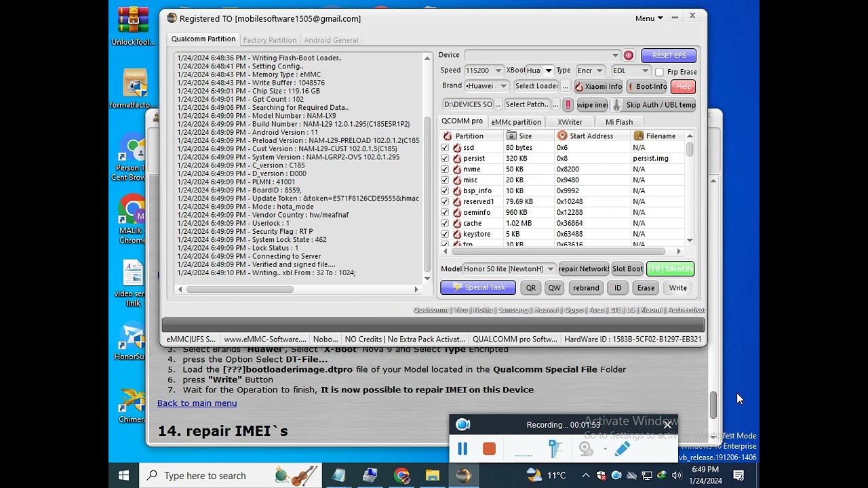Click the Erase button

pos(646,288)
